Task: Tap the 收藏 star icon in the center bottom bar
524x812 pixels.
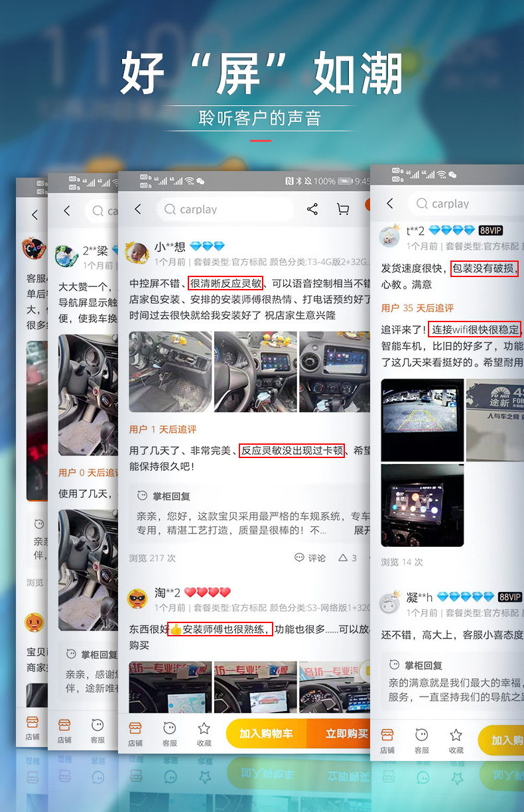Action: click(x=204, y=733)
